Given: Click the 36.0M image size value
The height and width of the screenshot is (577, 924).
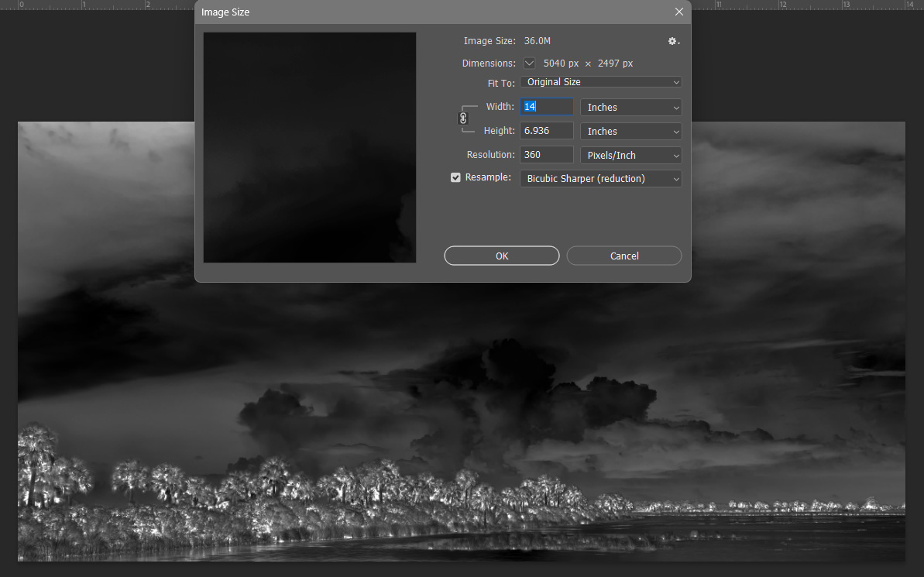Looking at the screenshot, I should tap(538, 41).
